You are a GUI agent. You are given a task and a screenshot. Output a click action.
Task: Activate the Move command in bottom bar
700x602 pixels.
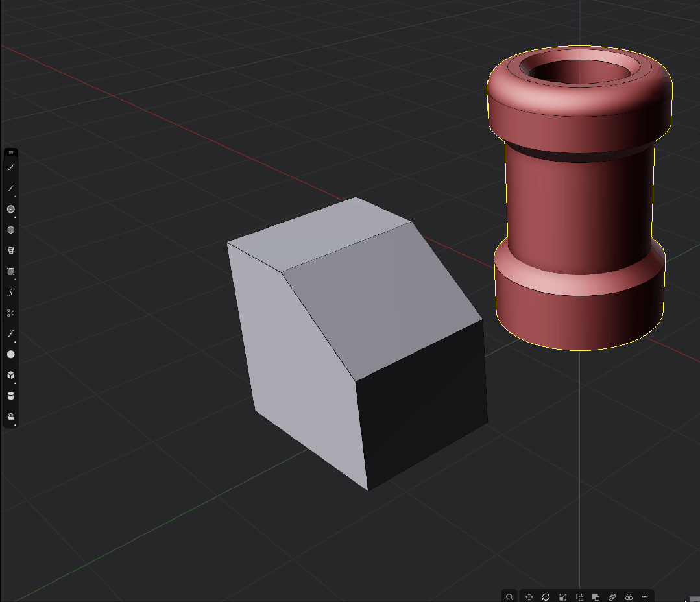point(529,597)
